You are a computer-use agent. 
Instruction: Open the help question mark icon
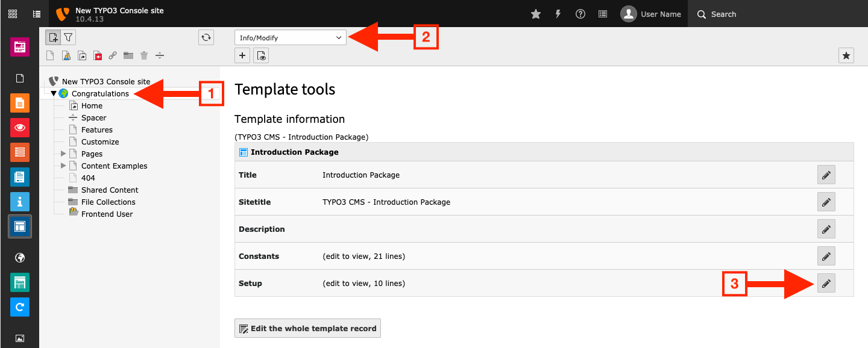(x=580, y=14)
